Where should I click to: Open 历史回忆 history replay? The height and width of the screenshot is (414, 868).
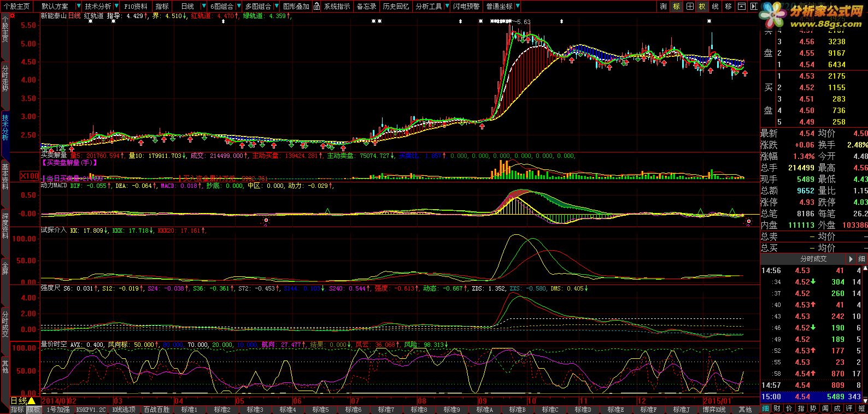396,7
